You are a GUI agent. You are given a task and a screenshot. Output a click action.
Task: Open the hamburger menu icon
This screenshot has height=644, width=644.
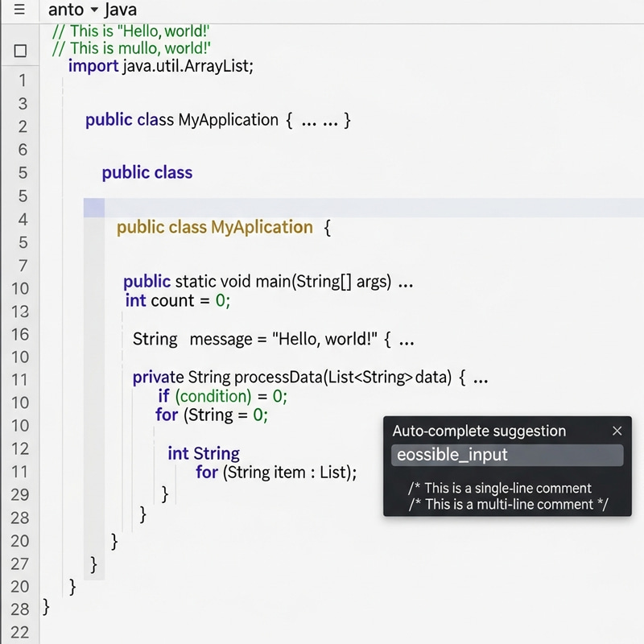tap(20, 10)
